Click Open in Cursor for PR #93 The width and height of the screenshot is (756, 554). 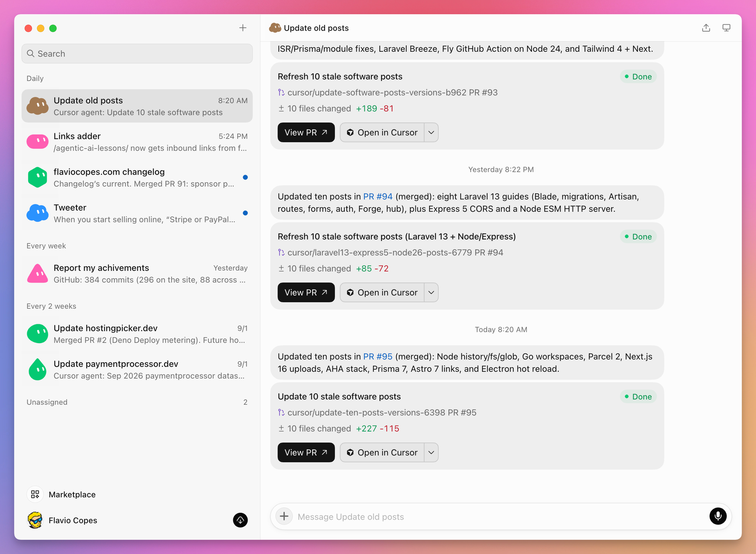pyautogui.click(x=382, y=132)
